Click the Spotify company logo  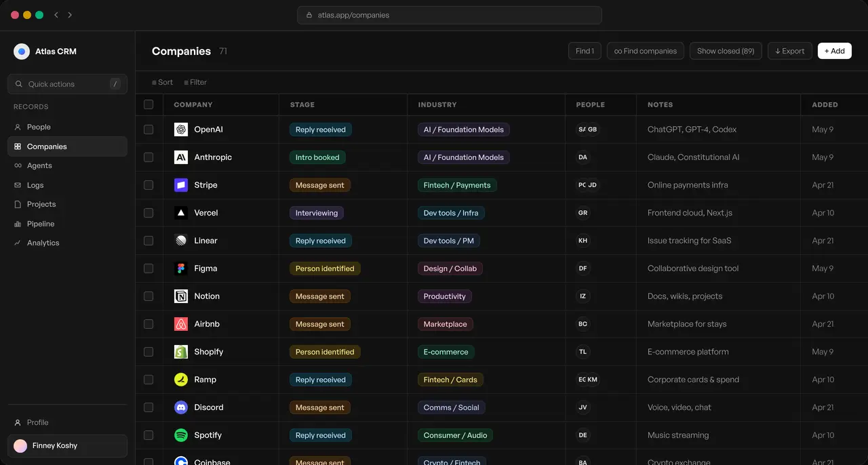click(x=181, y=435)
